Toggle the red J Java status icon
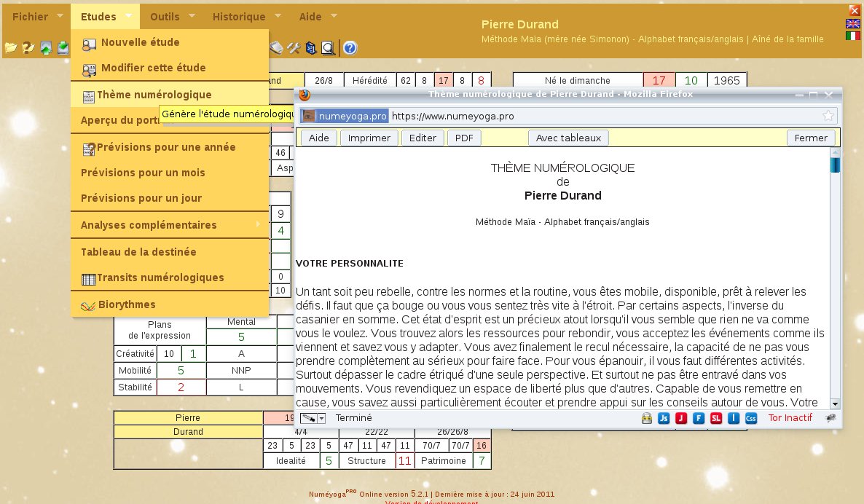864x504 pixels. tap(681, 418)
